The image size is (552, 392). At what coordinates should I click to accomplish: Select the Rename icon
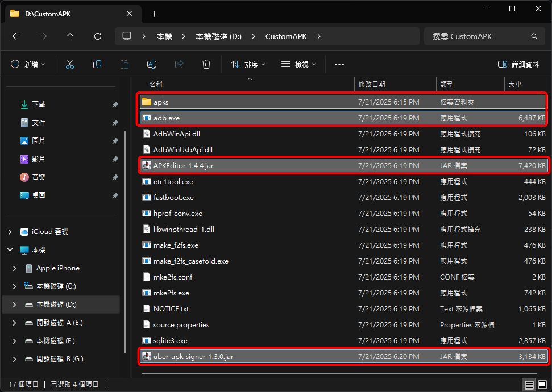(x=151, y=64)
